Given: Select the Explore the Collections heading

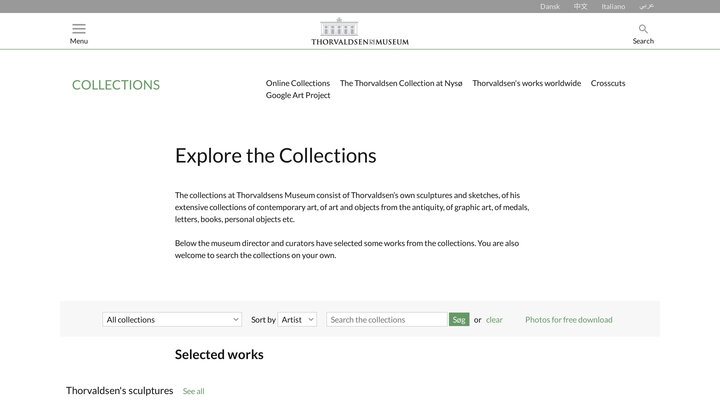Looking at the screenshot, I should pyautogui.click(x=276, y=156).
